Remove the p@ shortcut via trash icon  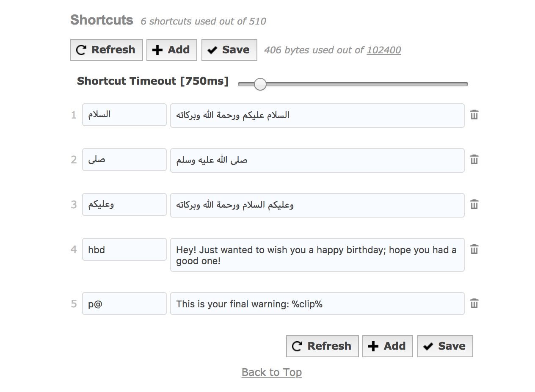[474, 304]
